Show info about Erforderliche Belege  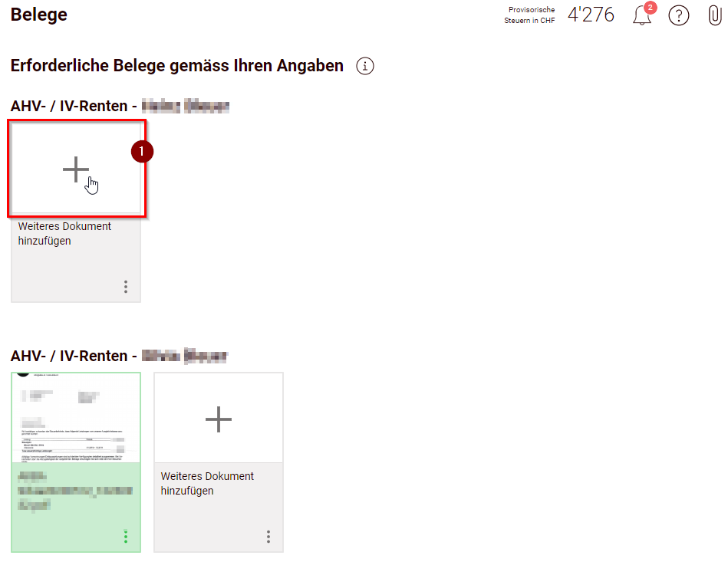pyautogui.click(x=365, y=66)
